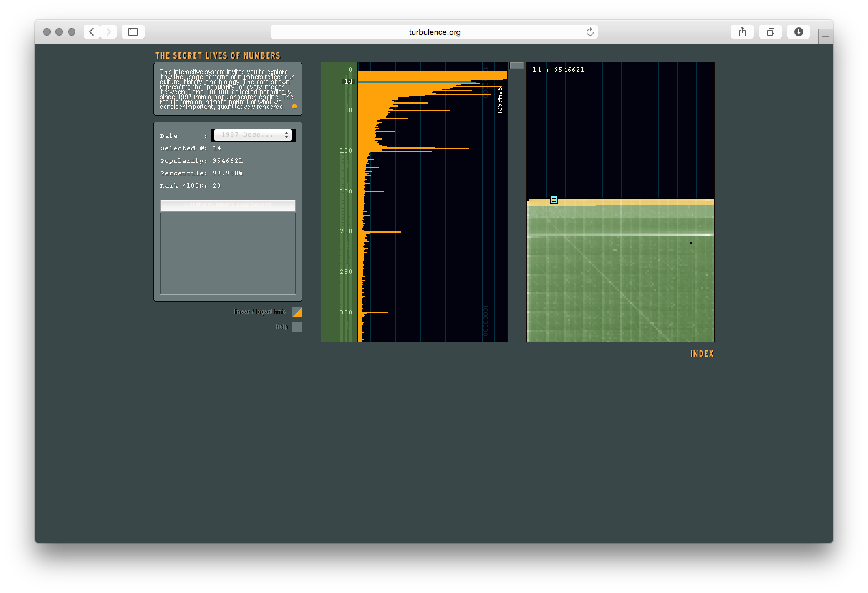The width and height of the screenshot is (868, 593).
Task: Open the Date dropdown showing 1997 Dece...
Action: tap(253, 135)
